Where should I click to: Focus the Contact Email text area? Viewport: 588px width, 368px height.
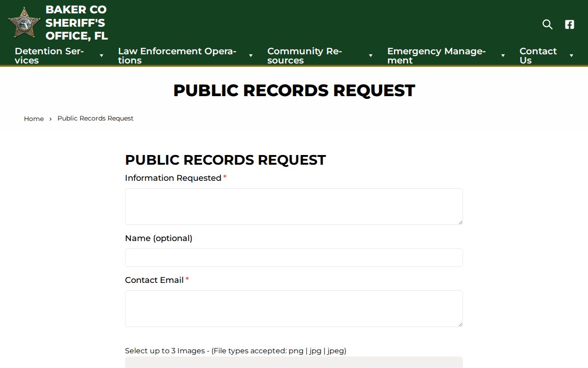click(x=294, y=309)
